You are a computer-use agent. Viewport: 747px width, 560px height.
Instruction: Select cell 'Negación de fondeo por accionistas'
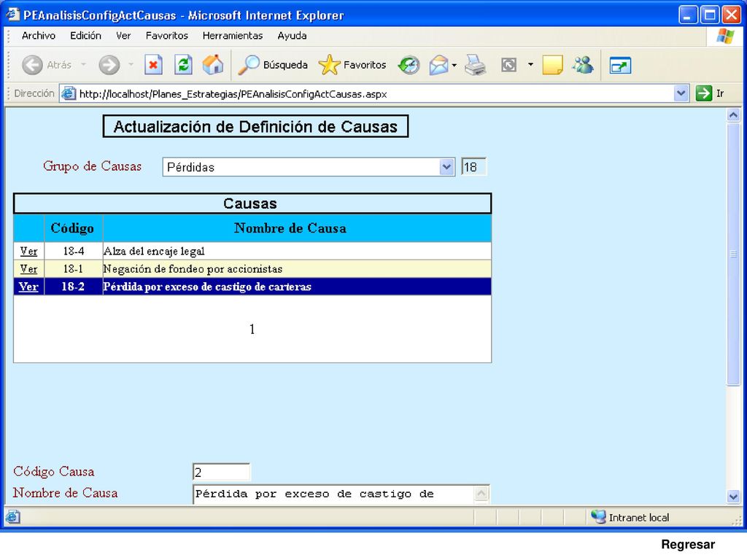click(x=297, y=269)
